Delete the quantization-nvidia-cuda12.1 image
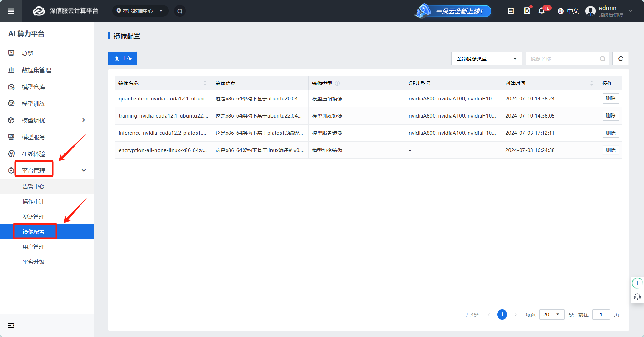644x337 pixels. coord(611,98)
